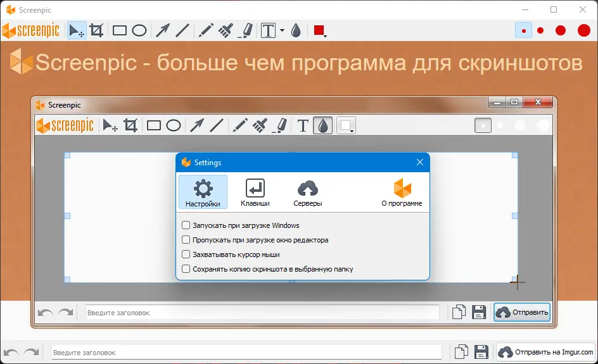This screenshot has height=364, width=598.
Task: Click the rectangle tool in inner Screenpic window
Action: pos(154,125)
